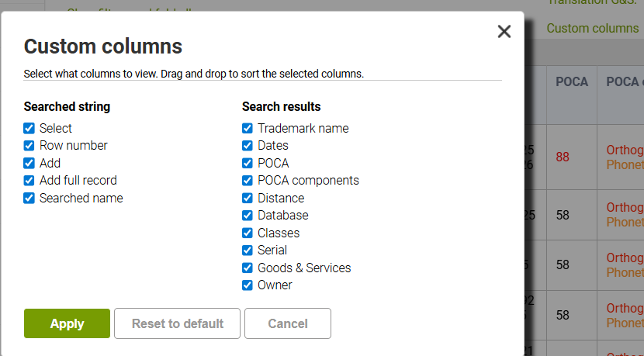Screen dimensions: 644x356
Task: Uncheck the POCA checkbox
Action: tap(248, 164)
